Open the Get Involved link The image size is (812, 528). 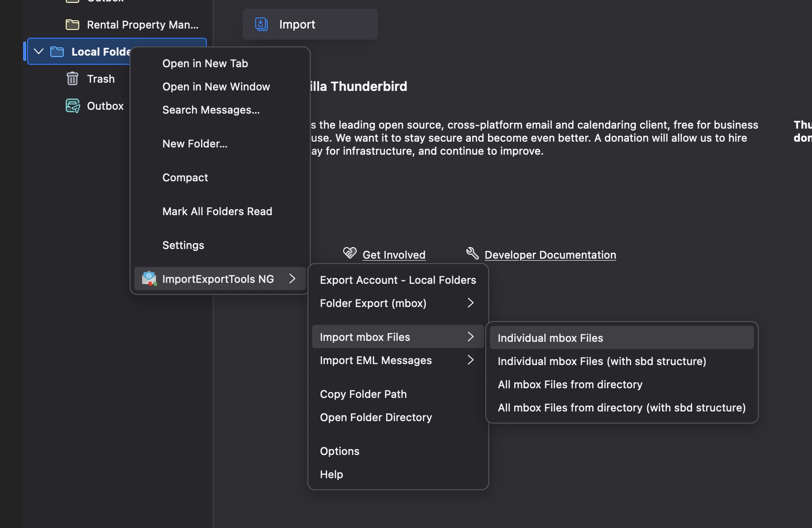click(x=394, y=255)
